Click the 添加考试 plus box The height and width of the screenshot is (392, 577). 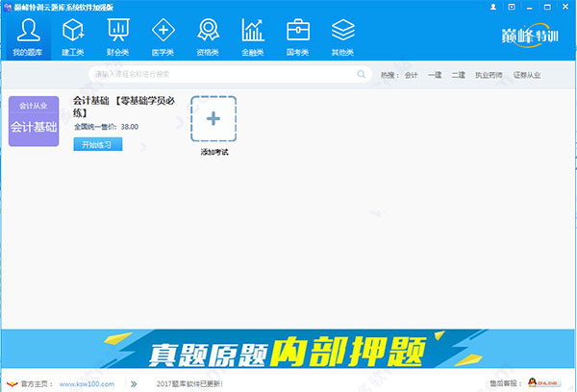(x=213, y=119)
